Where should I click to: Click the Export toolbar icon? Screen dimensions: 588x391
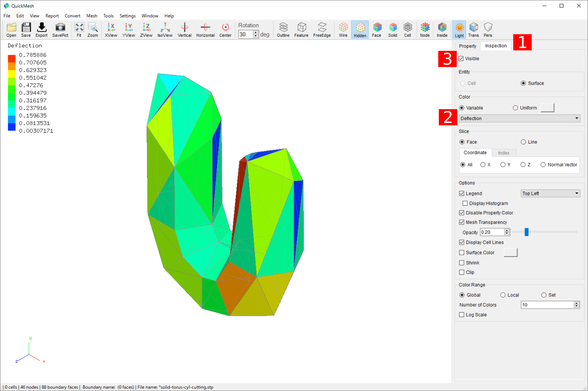tap(41, 30)
